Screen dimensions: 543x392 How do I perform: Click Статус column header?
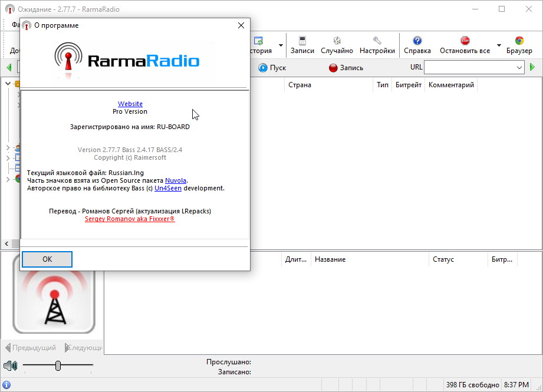(458, 259)
